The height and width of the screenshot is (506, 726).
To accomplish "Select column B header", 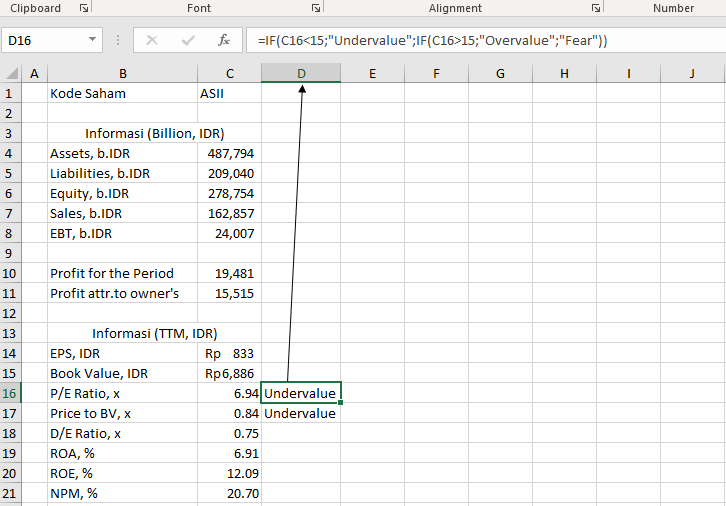I will (x=122, y=73).
